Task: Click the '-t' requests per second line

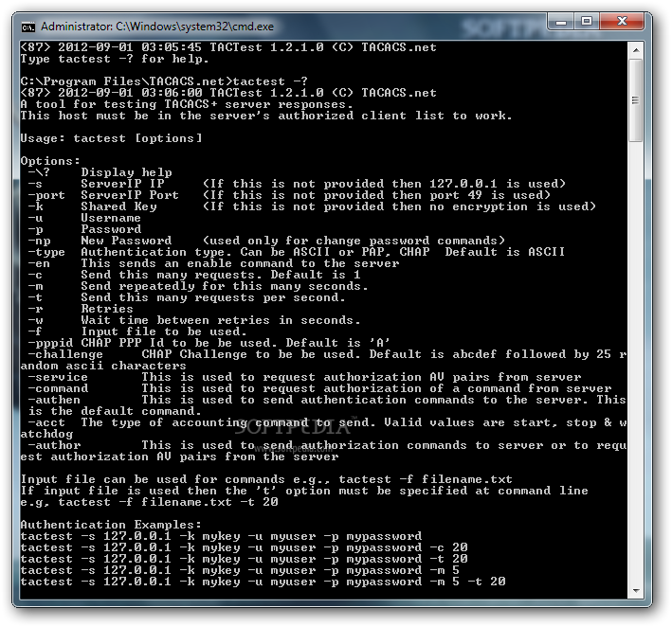Action: (187, 297)
